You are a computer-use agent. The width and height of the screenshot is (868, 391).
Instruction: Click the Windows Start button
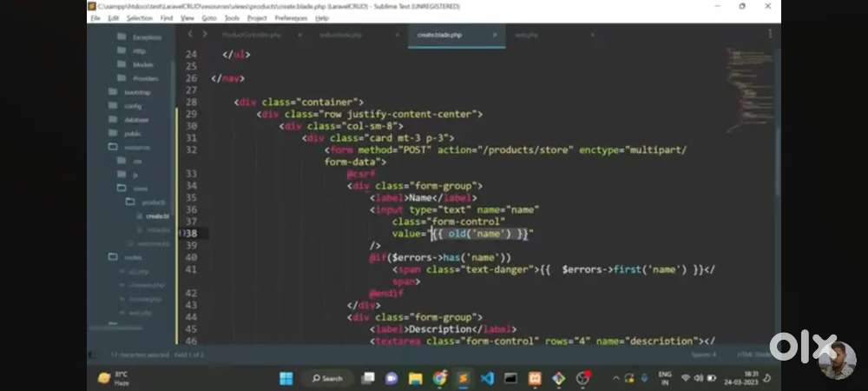pos(286,378)
